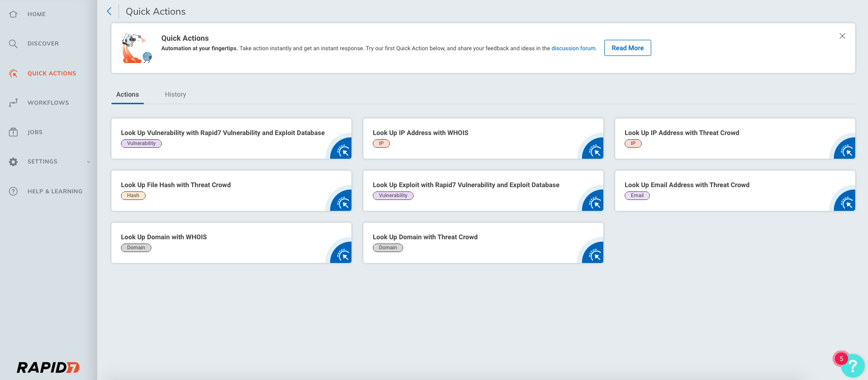Click run icon on Domain with Threat Crowd card

pyautogui.click(x=595, y=255)
